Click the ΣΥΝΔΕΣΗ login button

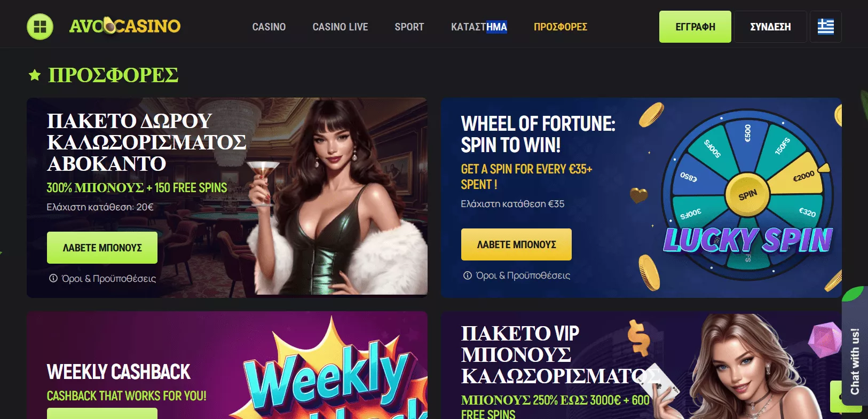coord(770,27)
